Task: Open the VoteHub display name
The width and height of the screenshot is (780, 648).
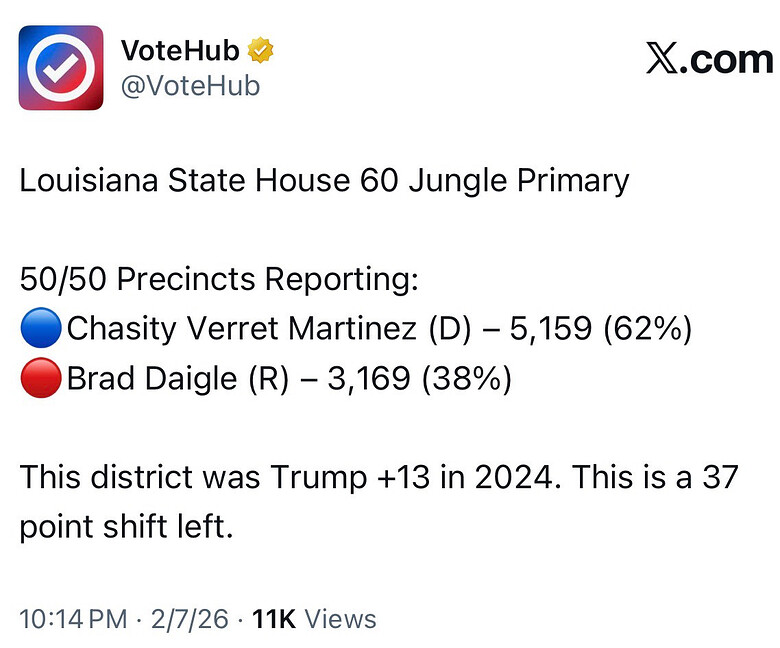Action: (x=180, y=50)
